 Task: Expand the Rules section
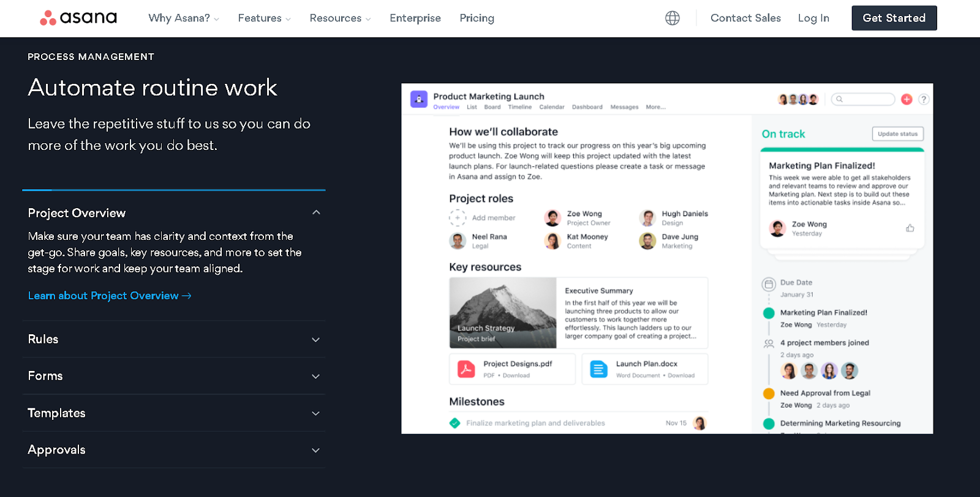316,340
